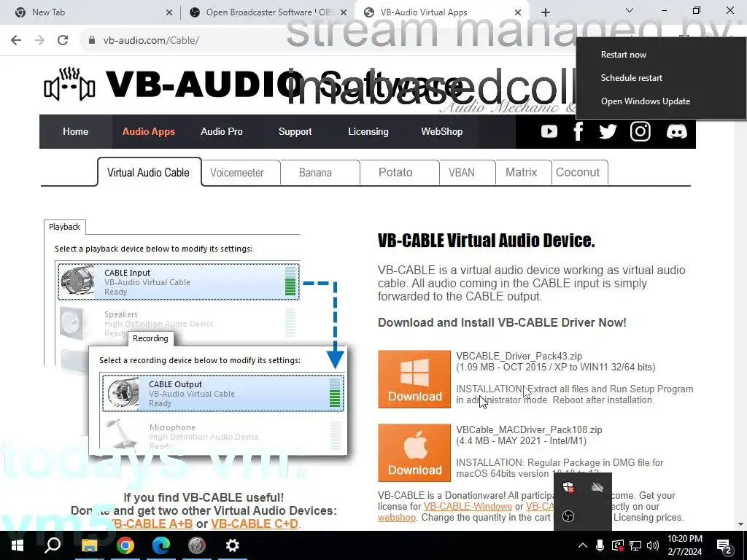747x560 pixels.
Task: Open Settings gear in the taskbar
Action: click(233, 545)
